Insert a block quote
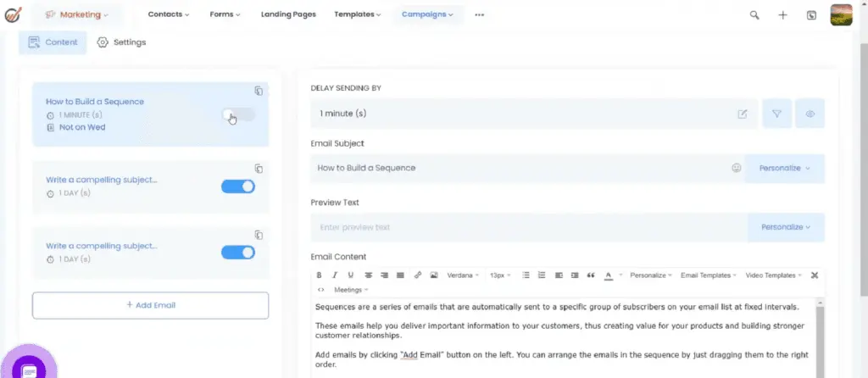 (x=591, y=275)
